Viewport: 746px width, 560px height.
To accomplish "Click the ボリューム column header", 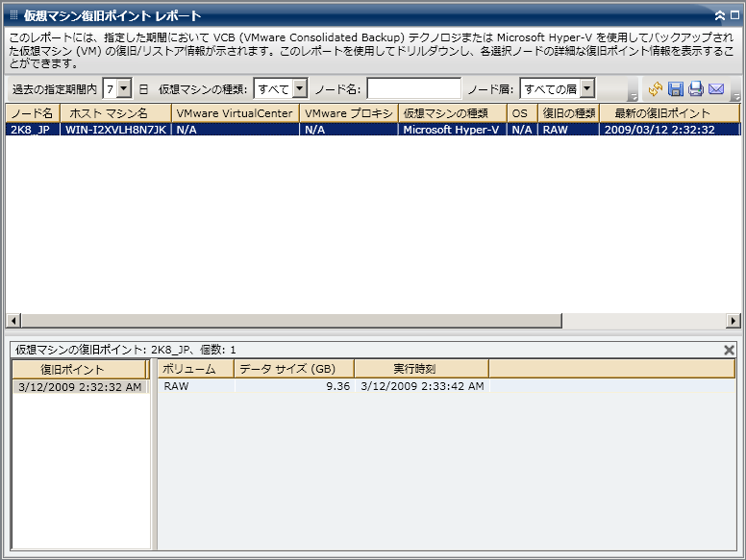I will [x=196, y=369].
